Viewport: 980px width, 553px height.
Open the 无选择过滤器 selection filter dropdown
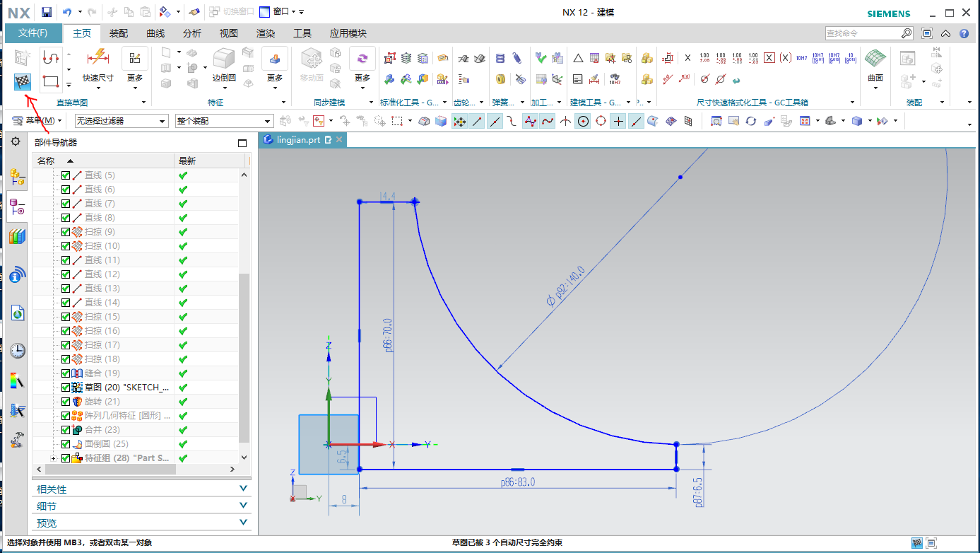point(122,121)
